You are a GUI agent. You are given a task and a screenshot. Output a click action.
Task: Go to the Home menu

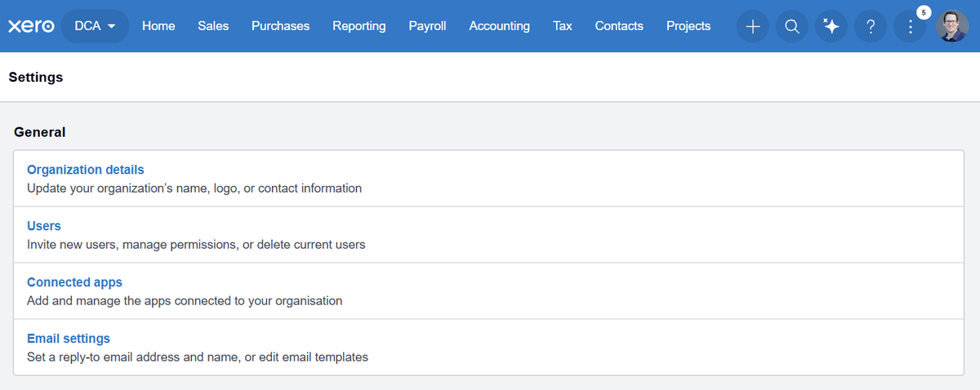(x=158, y=26)
